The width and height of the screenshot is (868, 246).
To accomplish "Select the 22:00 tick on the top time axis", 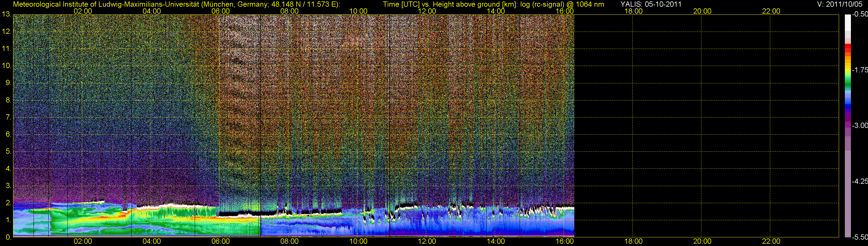I will tap(771, 11).
